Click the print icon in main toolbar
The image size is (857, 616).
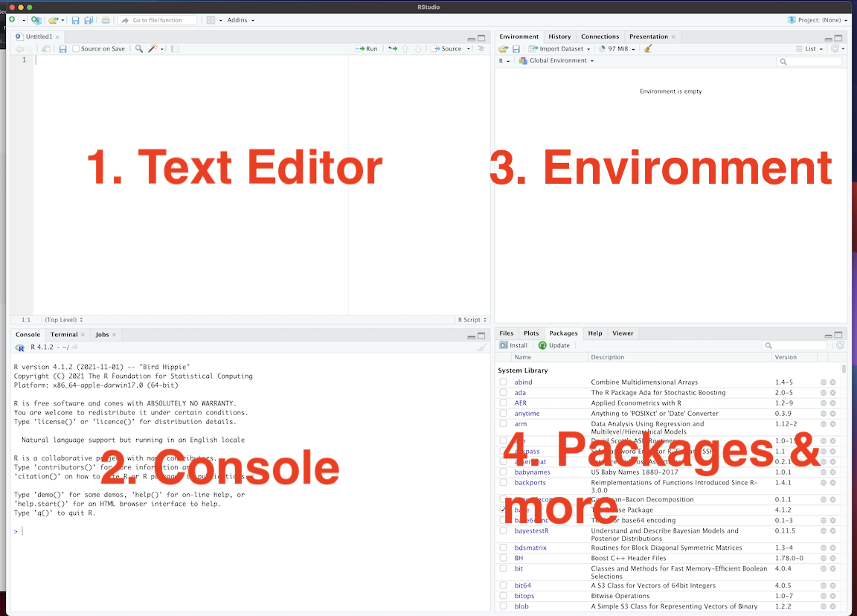[x=106, y=20]
